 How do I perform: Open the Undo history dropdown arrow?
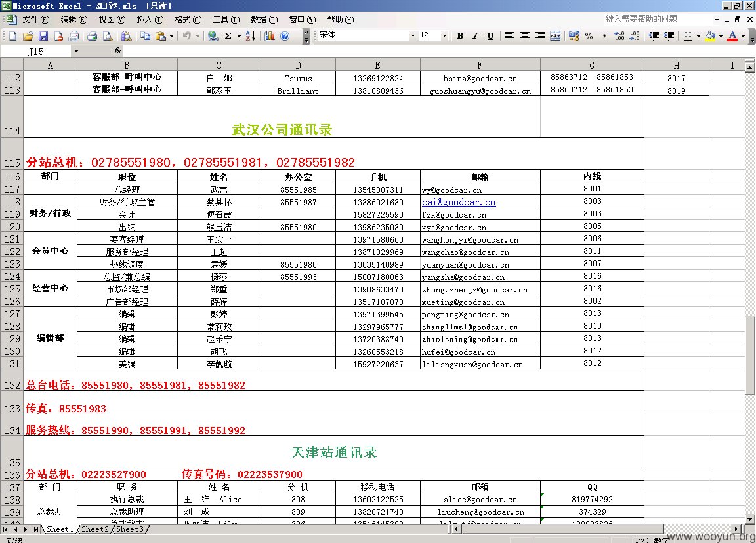click(198, 36)
